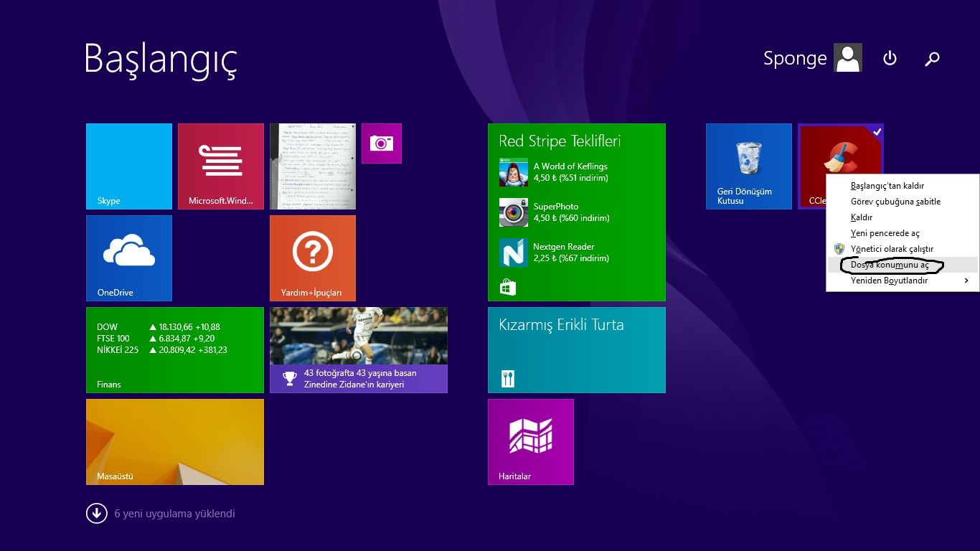Click the Sponge user name
Viewport: 980px width, 551px height.
795,59
